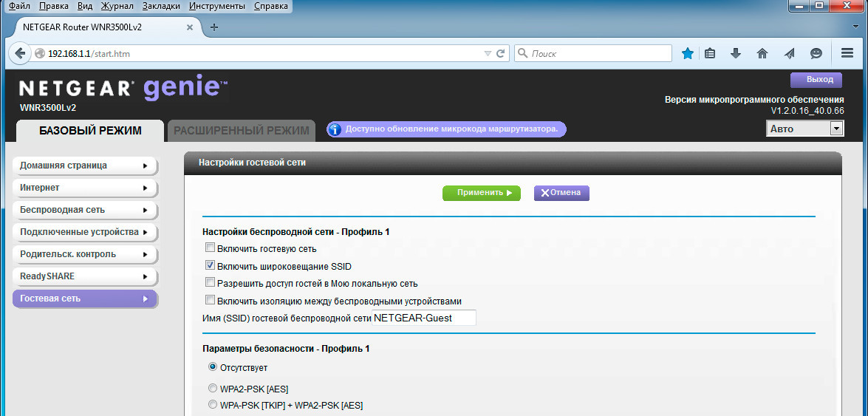Expand the URL bar history dropdown arrow

(x=487, y=53)
